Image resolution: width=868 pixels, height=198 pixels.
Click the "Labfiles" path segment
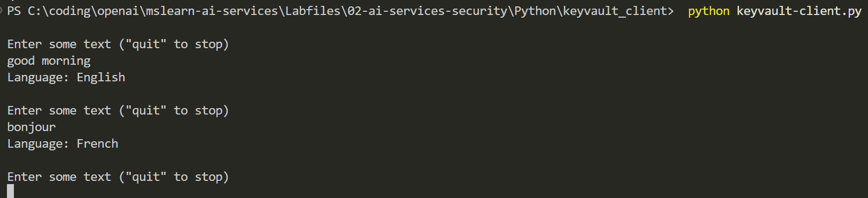(313, 11)
